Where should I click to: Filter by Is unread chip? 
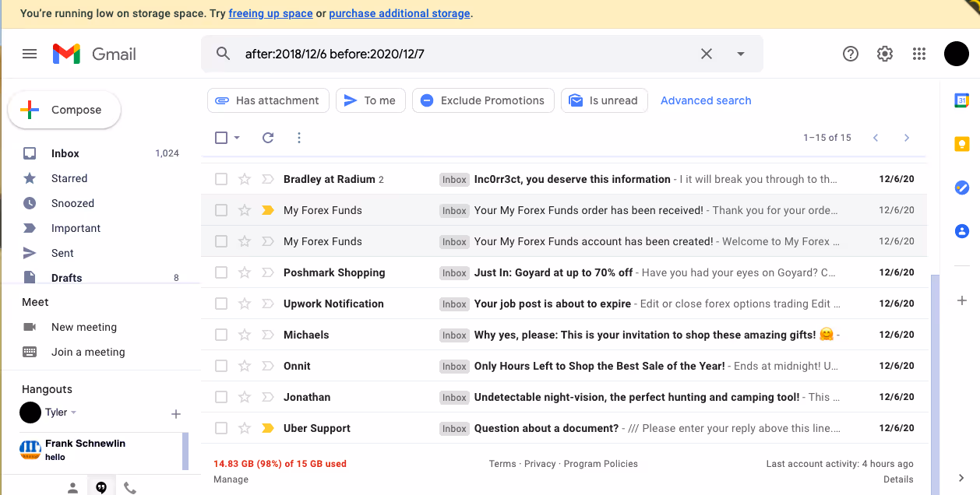605,100
